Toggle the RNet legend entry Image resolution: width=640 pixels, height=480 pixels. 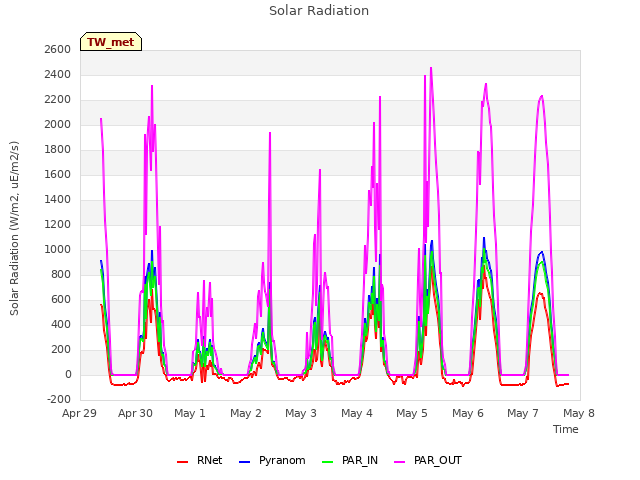[x=200, y=460]
